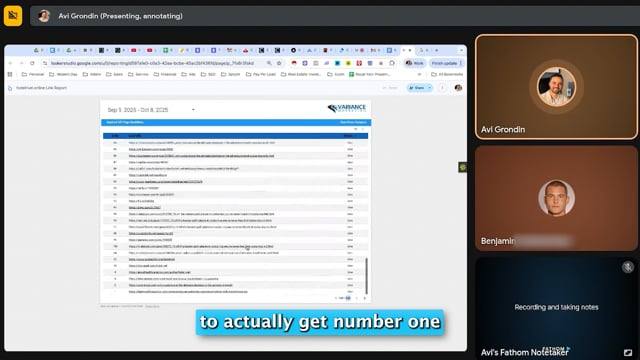Select the Avi Grondin participant tile

(556, 87)
